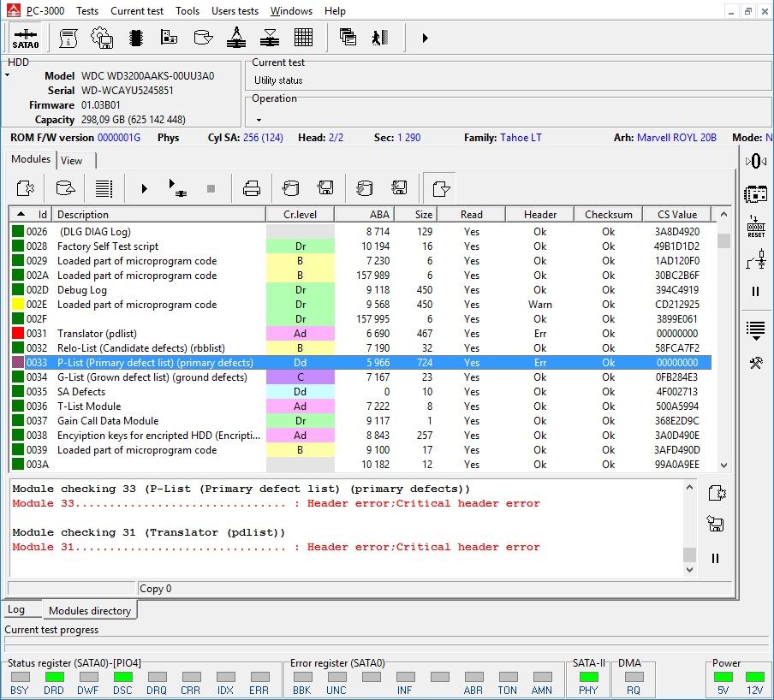This screenshot has height=700, width=774.
Task: Select module 002D Debug Log row
Action: pyautogui.click(x=360, y=290)
